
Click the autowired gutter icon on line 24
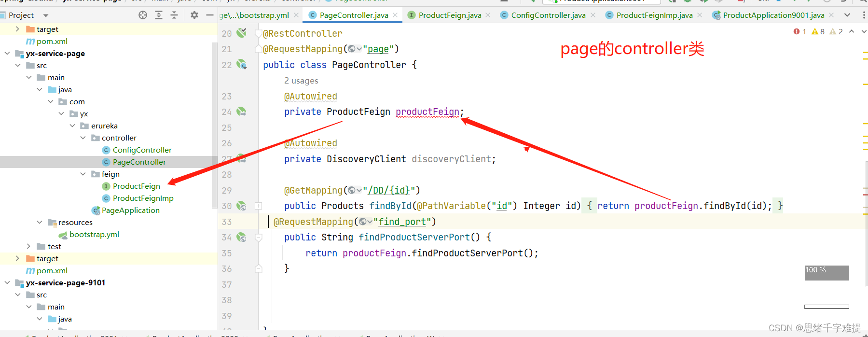coord(242,112)
